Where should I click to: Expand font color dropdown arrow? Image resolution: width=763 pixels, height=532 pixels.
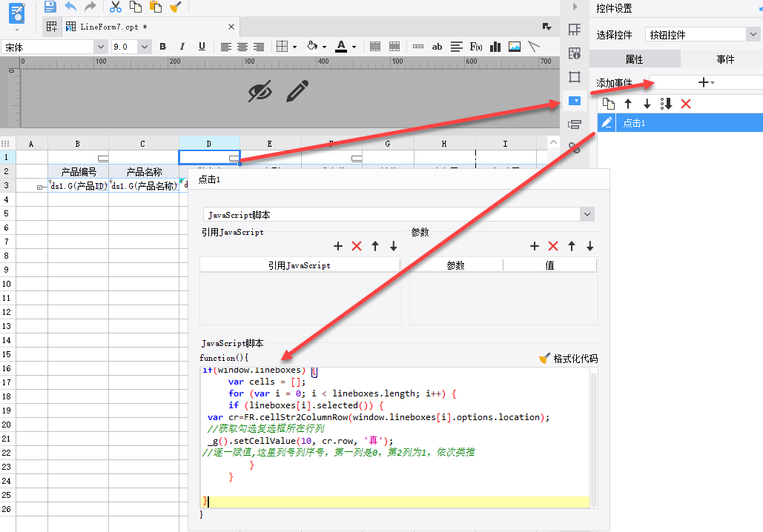[354, 47]
